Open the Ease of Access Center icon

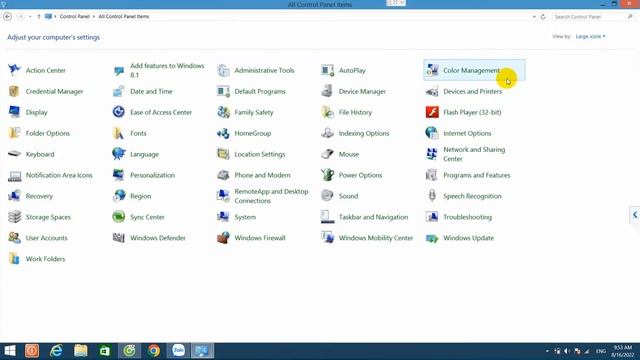point(119,112)
